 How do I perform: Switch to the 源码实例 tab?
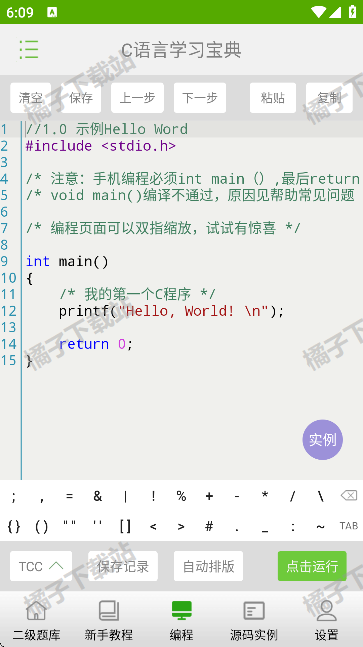(x=254, y=621)
